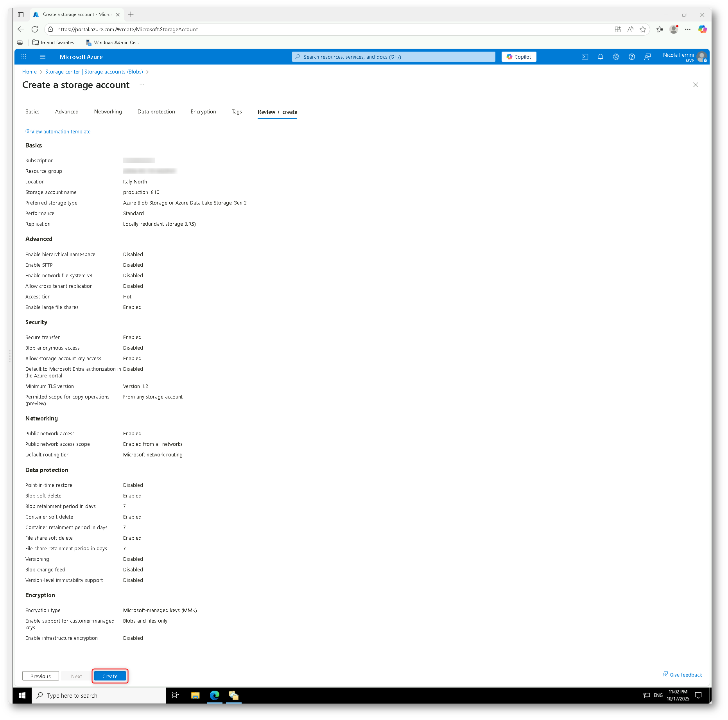Click the Create button

pos(110,676)
